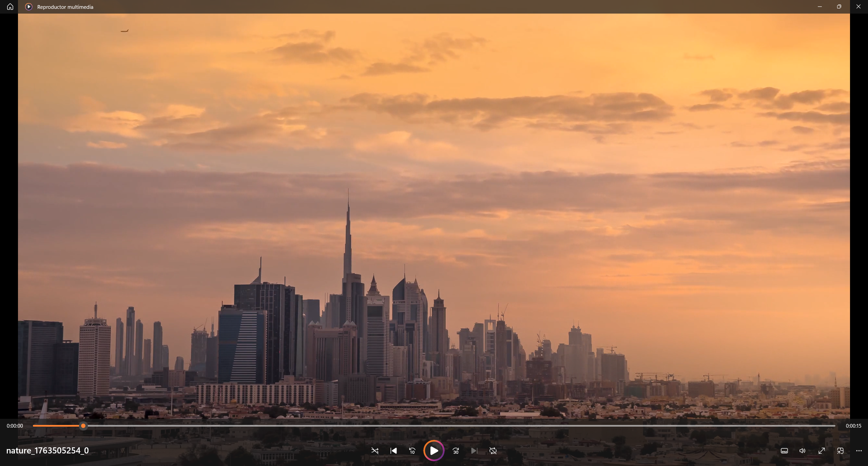Switch to mini player view
Image resolution: width=868 pixels, height=466 pixels.
click(840, 451)
